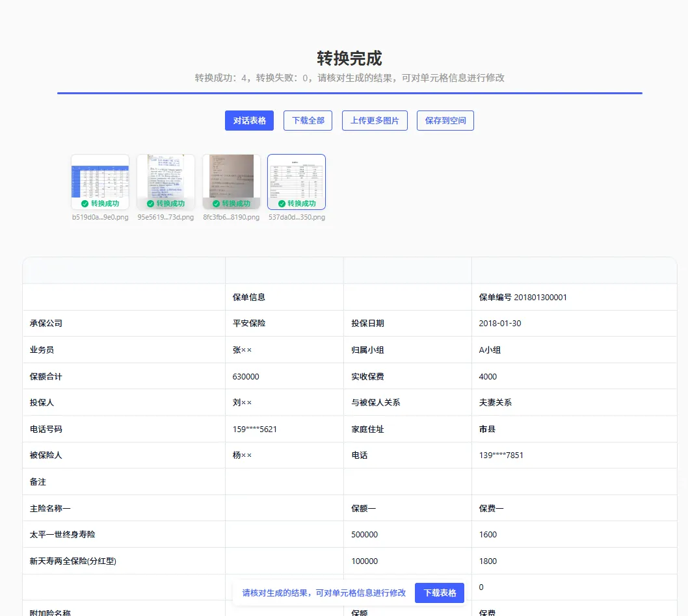Edit the 1600 premium cell

click(574, 534)
